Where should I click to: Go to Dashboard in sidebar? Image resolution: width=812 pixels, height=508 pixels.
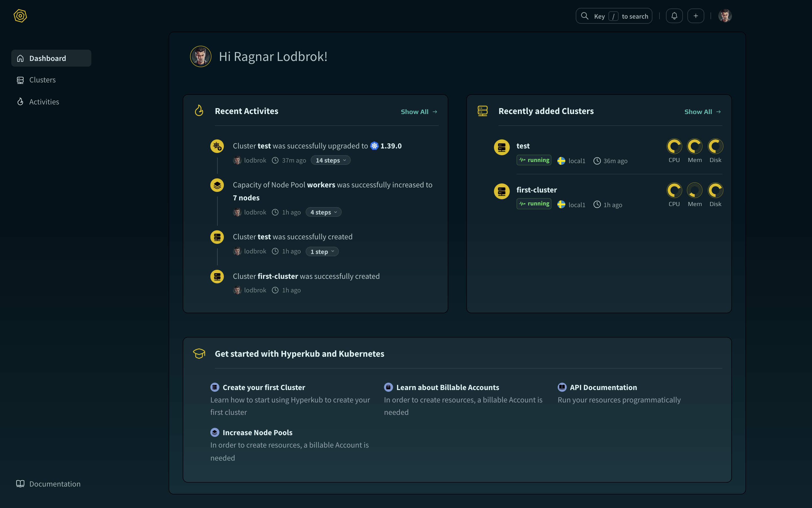point(51,58)
